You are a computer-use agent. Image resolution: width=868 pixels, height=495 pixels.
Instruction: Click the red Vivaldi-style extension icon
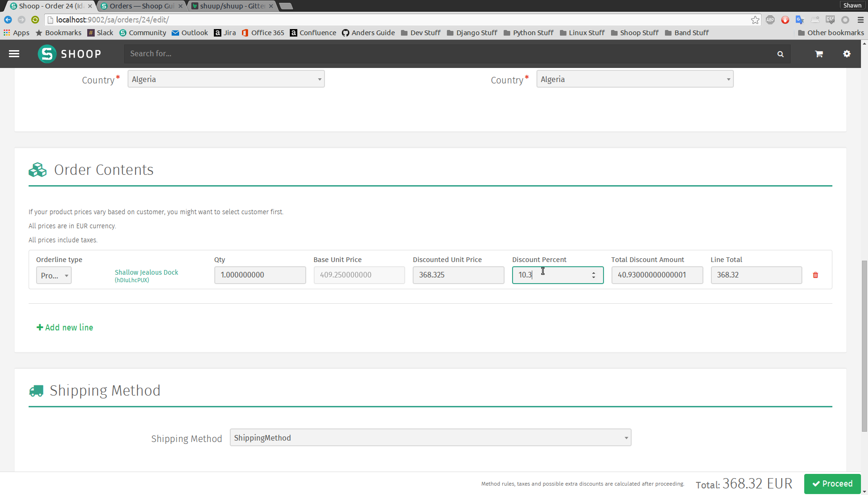tap(785, 20)
